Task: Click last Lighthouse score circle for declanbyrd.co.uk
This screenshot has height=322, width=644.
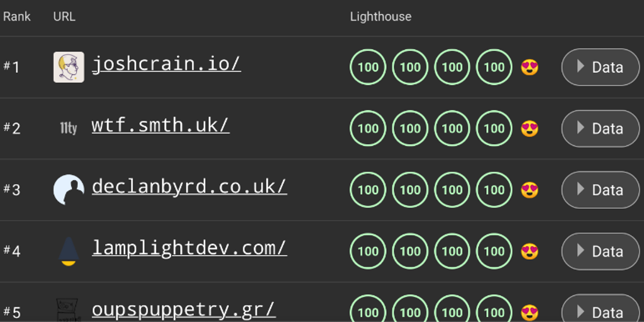Action: pyautogui.click(x=494, y=190)
